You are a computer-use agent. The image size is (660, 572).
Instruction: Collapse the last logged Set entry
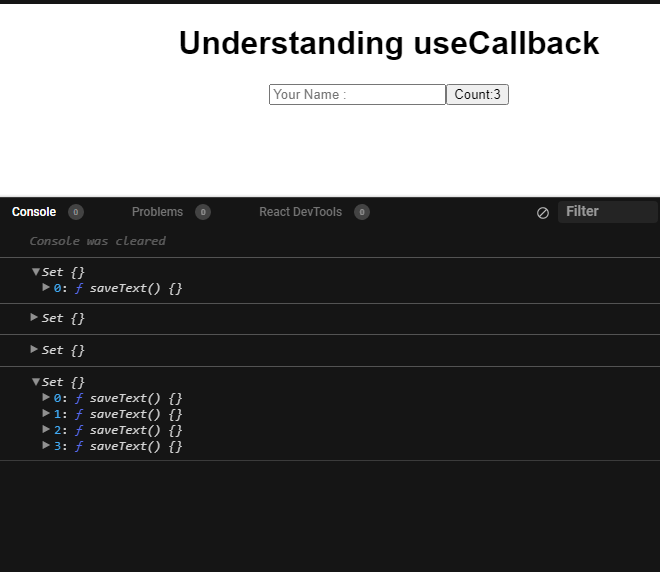coord(36,382)
